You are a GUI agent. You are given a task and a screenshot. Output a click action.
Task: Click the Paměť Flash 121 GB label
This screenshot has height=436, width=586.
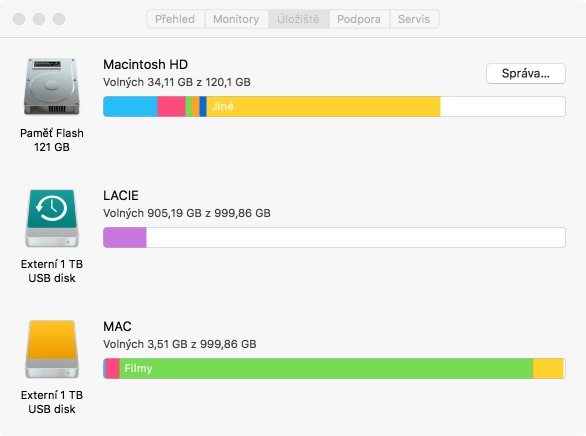[x=52, y=140]
